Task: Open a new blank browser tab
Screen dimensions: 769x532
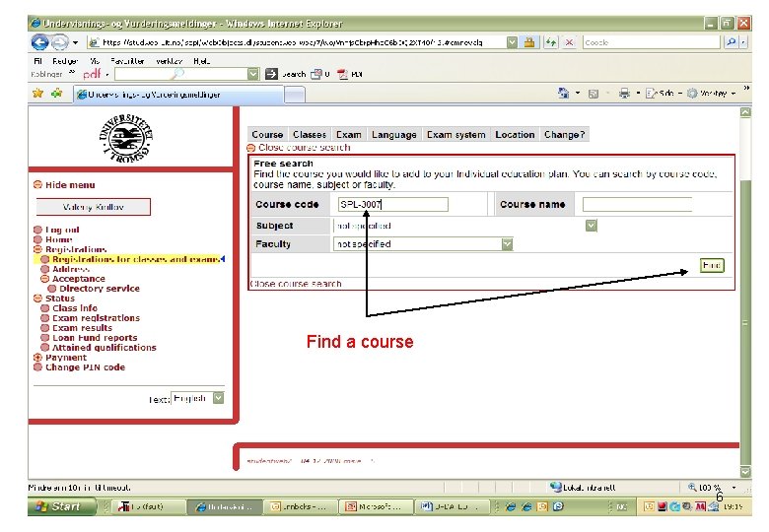Action: [x=294, y=95]
